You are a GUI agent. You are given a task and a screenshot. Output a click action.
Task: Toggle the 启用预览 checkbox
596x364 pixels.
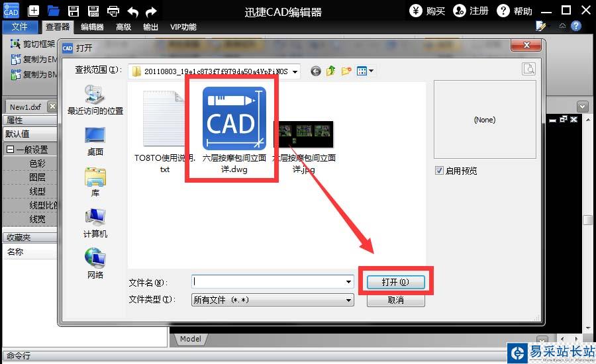click(439, 171)
